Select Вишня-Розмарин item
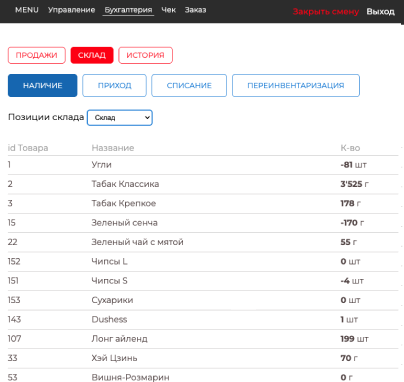Image resolution: width=404 pixels, height=382 pixels. click(x=130, y=377)
